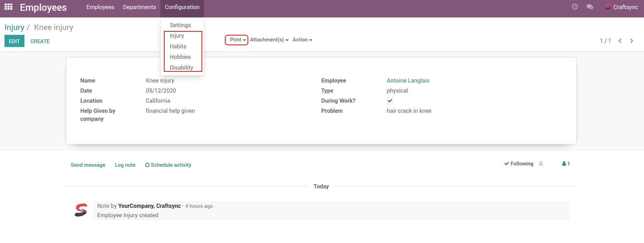The image size is (644, 243).
Task: Click the EDIT button
Action: [14, 41]
